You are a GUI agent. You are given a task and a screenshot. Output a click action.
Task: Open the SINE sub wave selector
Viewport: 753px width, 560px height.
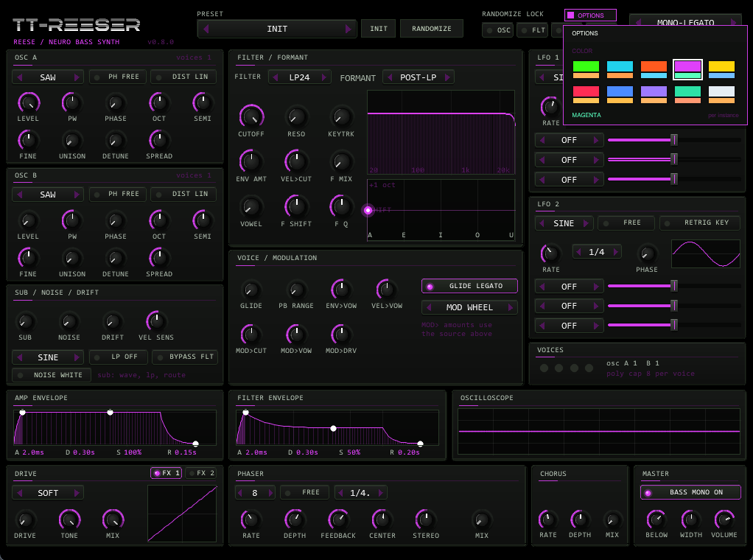[x=48, y=357]
